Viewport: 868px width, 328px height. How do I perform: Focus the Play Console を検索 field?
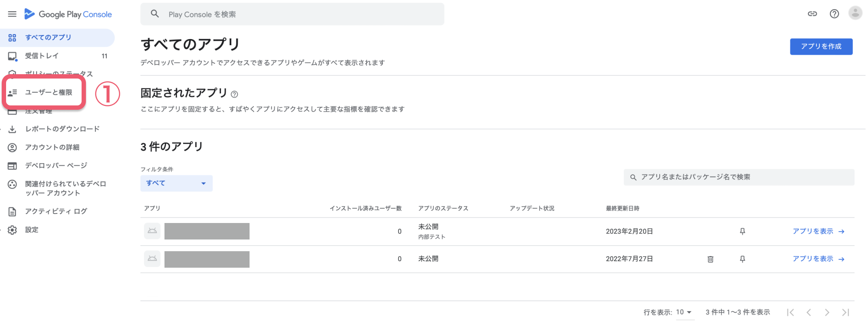click(292, 14)
